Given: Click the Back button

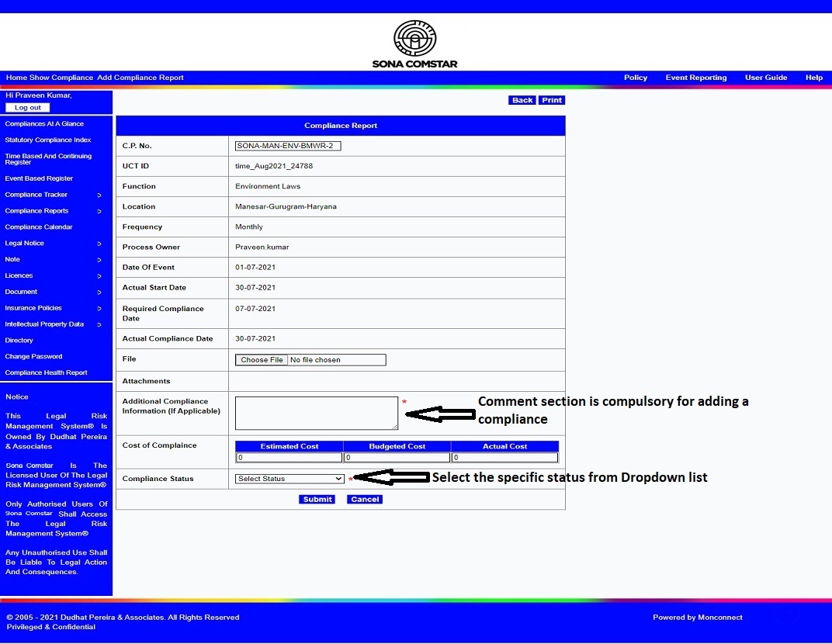Looking at the screenshot, I should [522, 100].
